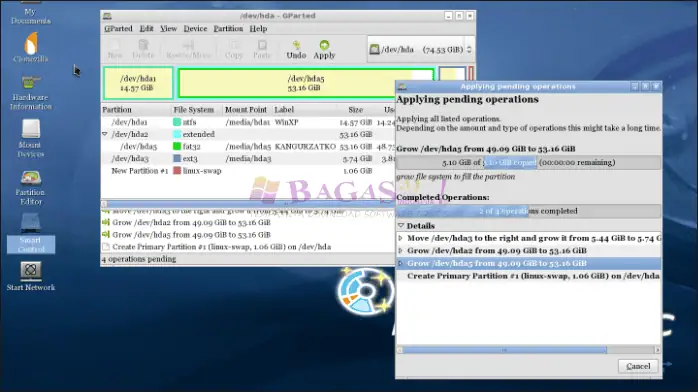Expand the Grow /dev/hda2 operation details

click(400, 251)
